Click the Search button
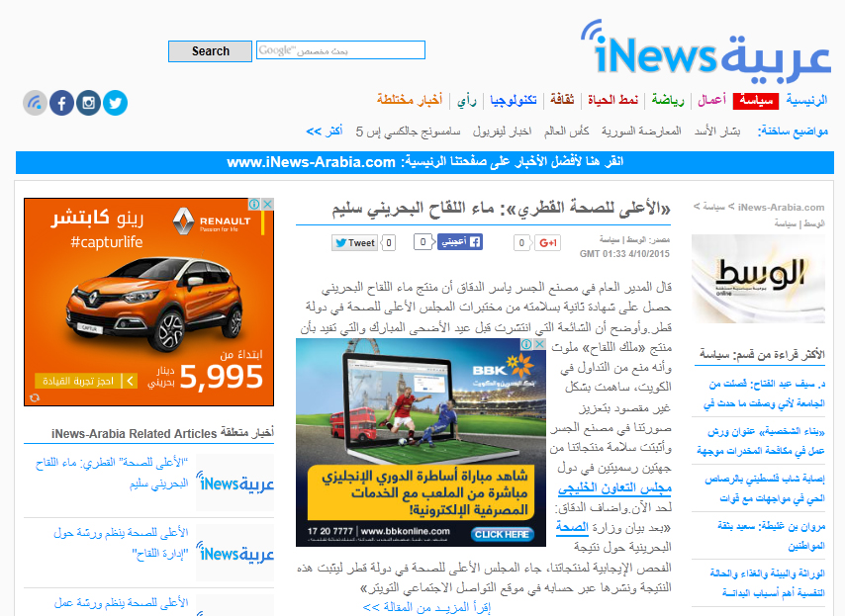The image size is (845, 616). coord(210,51)
